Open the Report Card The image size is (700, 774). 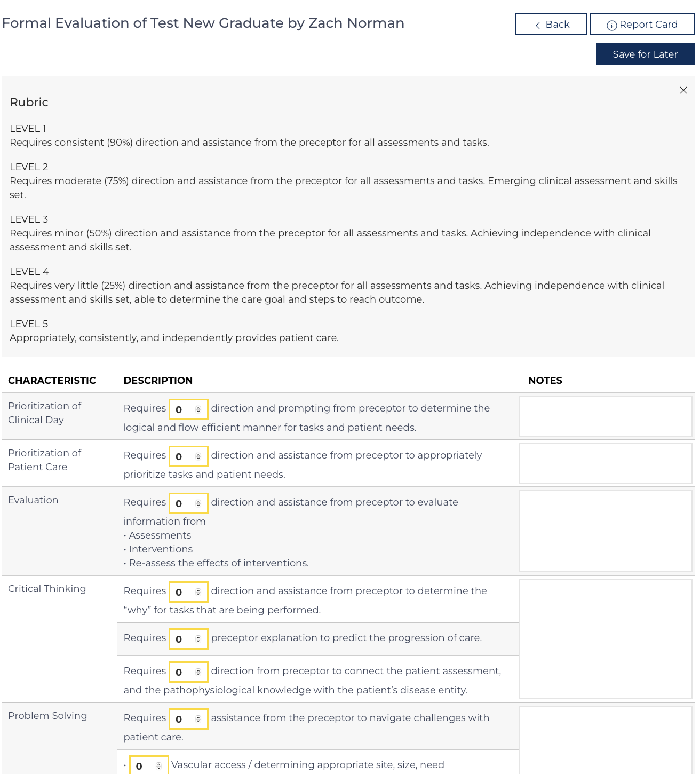642,24
